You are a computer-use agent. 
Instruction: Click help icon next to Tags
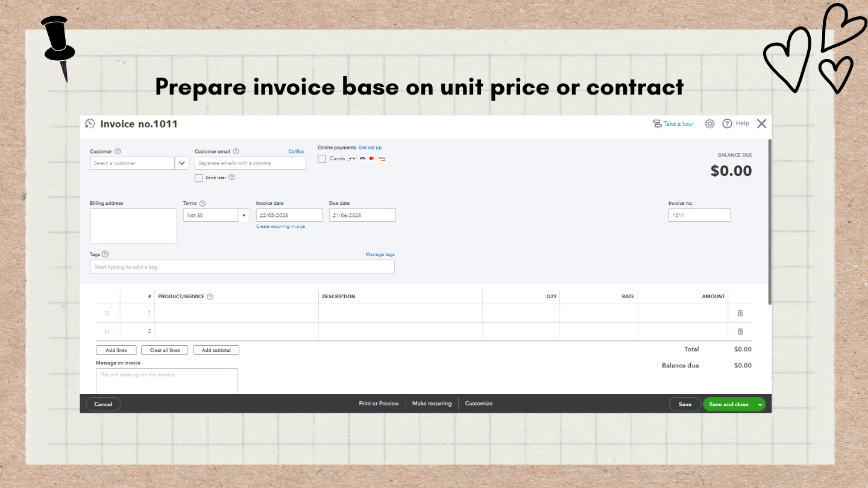(x=105, y=254)
